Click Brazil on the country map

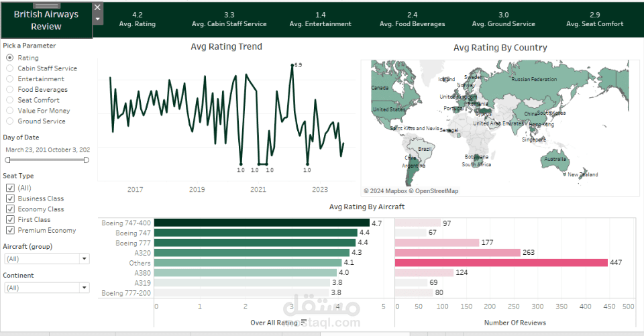425,149
